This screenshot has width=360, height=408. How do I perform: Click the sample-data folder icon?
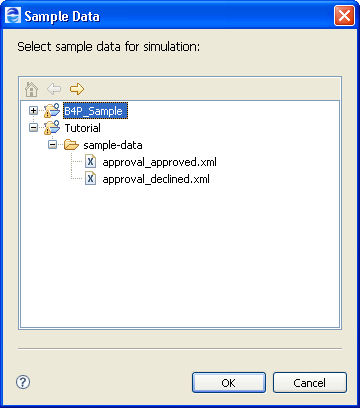click(x=71, y=145)
